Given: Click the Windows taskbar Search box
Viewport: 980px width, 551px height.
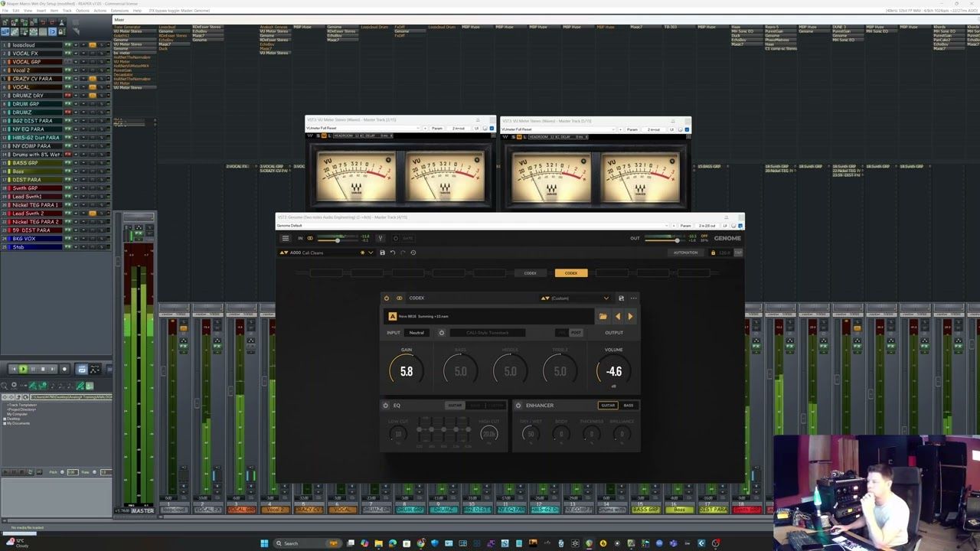Looking at the screenshot, I should click(306, 543).
